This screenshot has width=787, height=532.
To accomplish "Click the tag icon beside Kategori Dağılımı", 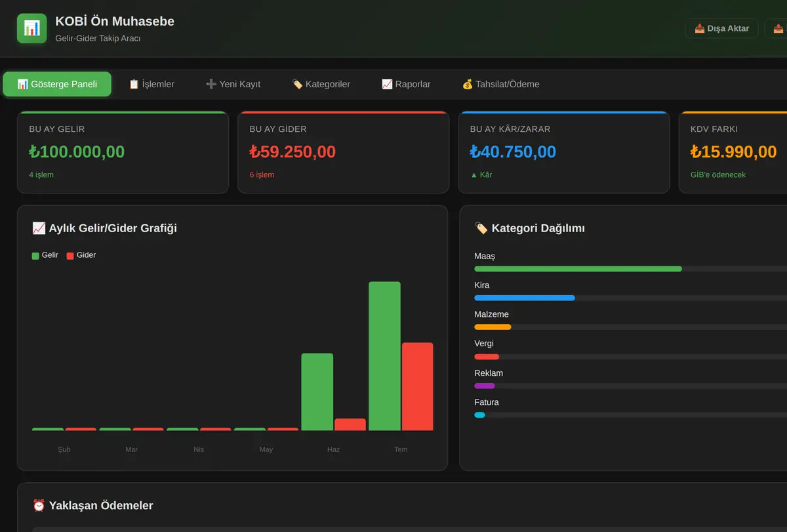I will pos(481,228).
